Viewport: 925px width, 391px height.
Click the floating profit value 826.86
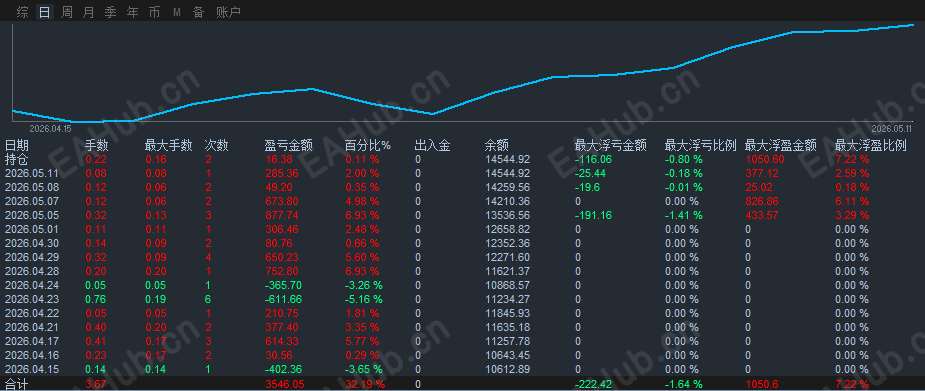762,201
